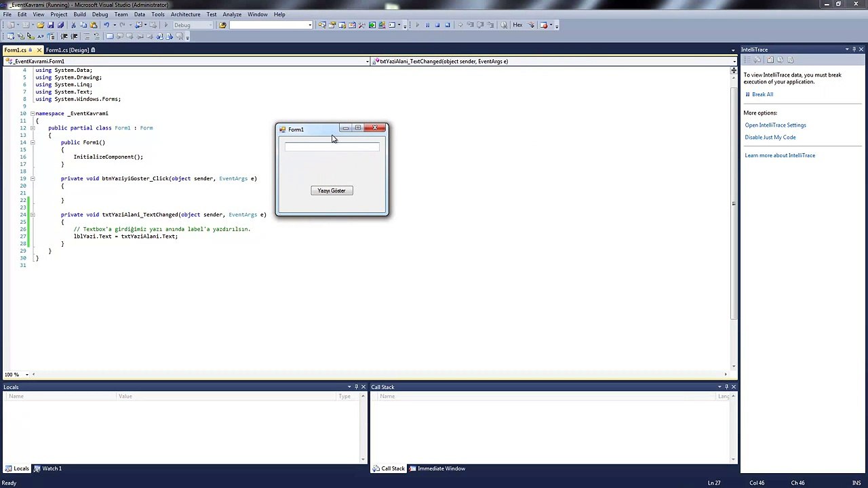Image resolution: width=868 pixels, height=488 pixels.
Task: Open Locals window position dropdown arrow
Action: tap(349, 387)
